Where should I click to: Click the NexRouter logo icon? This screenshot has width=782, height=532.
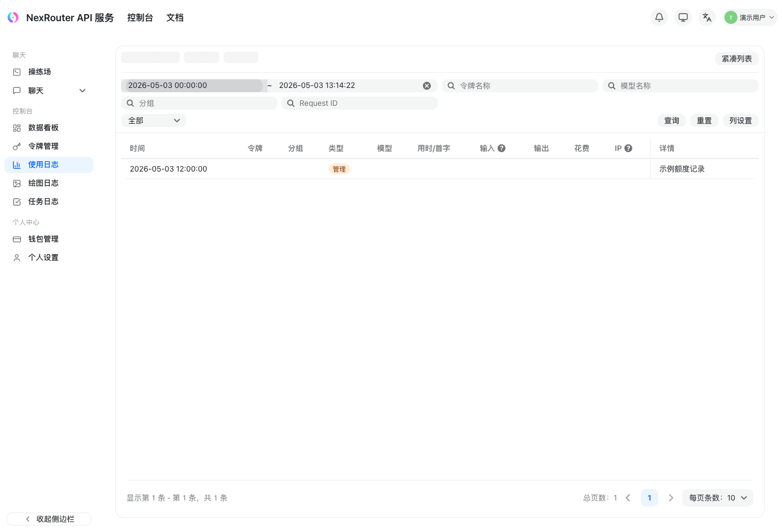pos(13,17)
